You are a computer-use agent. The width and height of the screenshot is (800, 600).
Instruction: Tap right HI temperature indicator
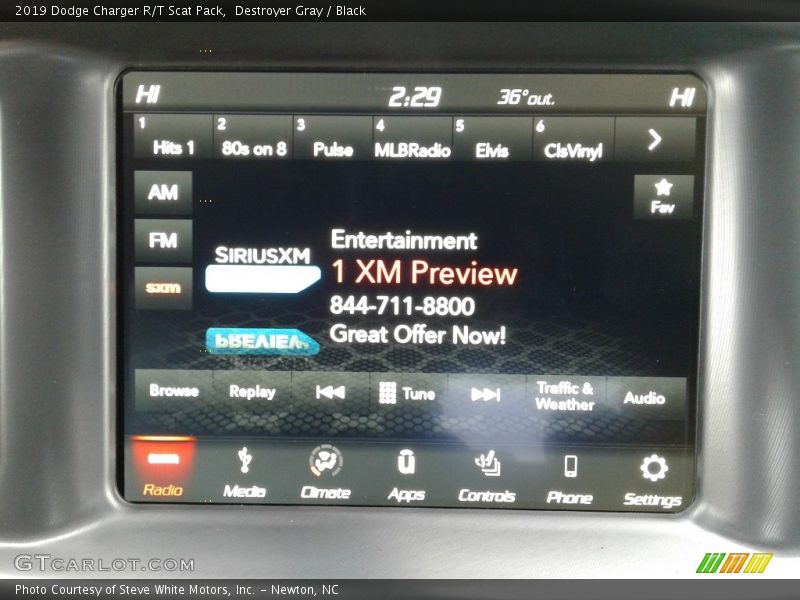click(x=682, y=97)
